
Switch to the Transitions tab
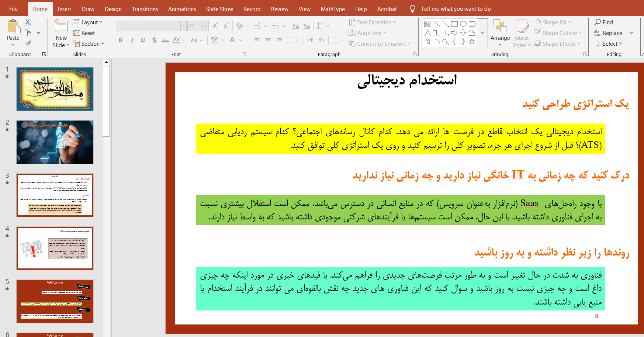point(145,9)
